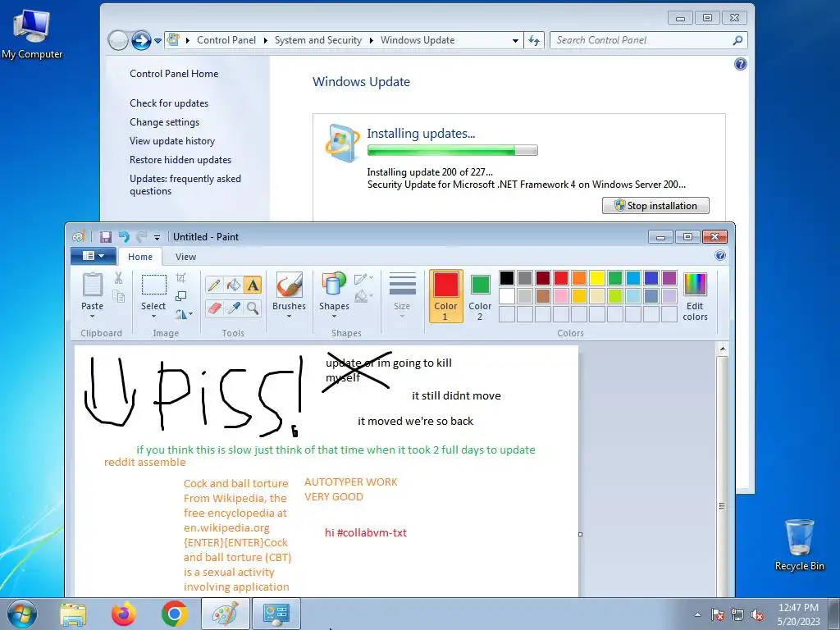Click Control Panel in the breadcrumb
This screenshot has width=840, height=630.
point(226,40)
